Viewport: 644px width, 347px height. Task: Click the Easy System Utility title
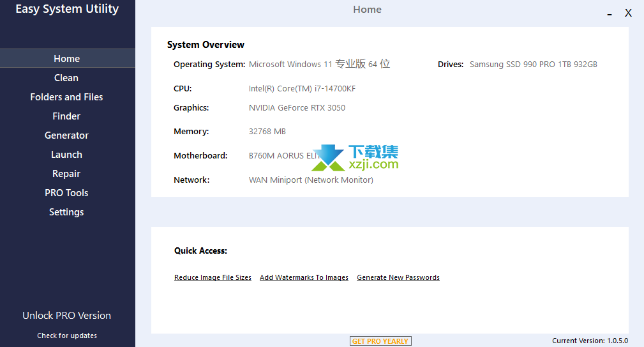point(67,9)
